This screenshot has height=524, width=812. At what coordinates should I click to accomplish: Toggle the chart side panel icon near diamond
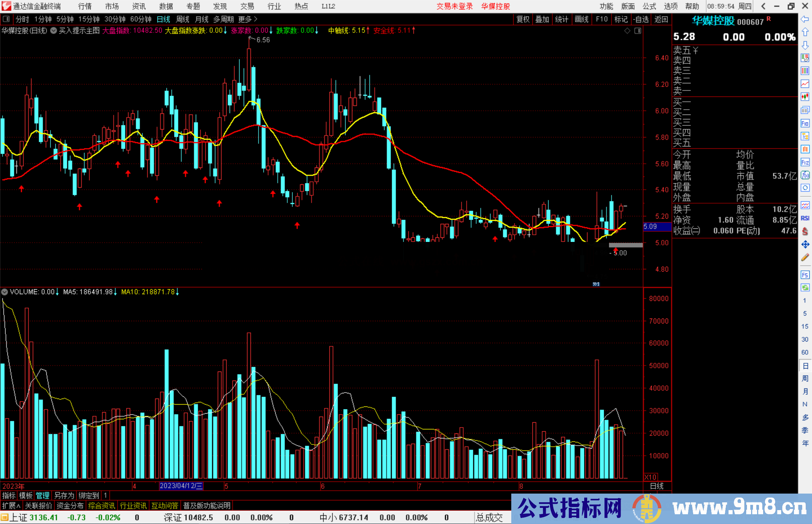tap(638, 31)
